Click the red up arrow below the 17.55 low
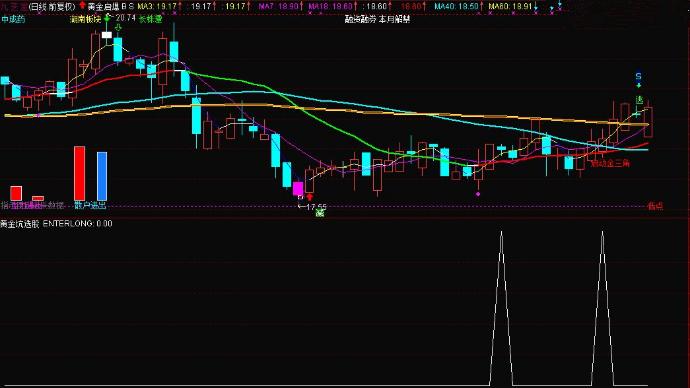 point(310,197)
